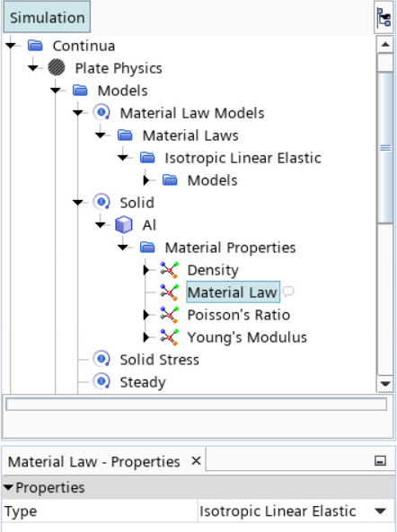
Task: Click the Young's Modulus property icon
Action: point(169,337)
